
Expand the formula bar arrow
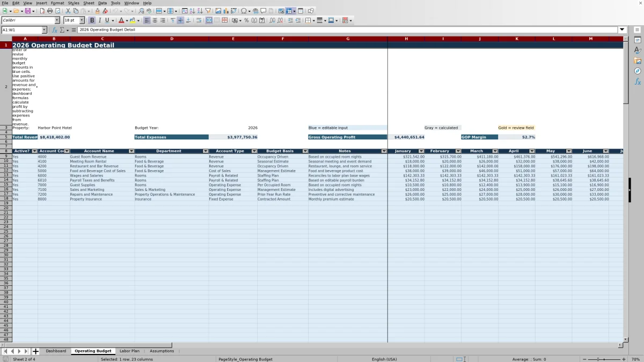coord(623,30)
